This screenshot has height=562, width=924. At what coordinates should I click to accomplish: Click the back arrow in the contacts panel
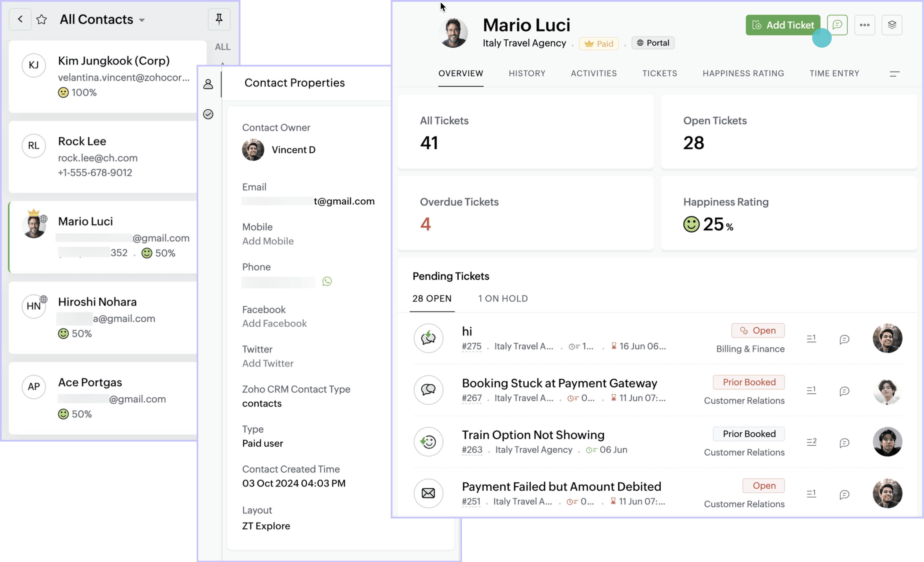pos(20,19)
